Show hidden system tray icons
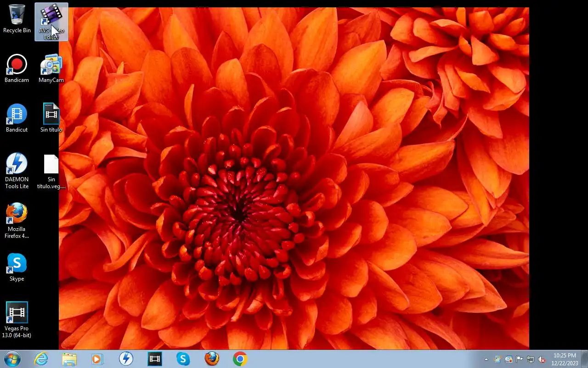Image resolution: width=588 pixels, height=368 pixels. pos(486,359)
